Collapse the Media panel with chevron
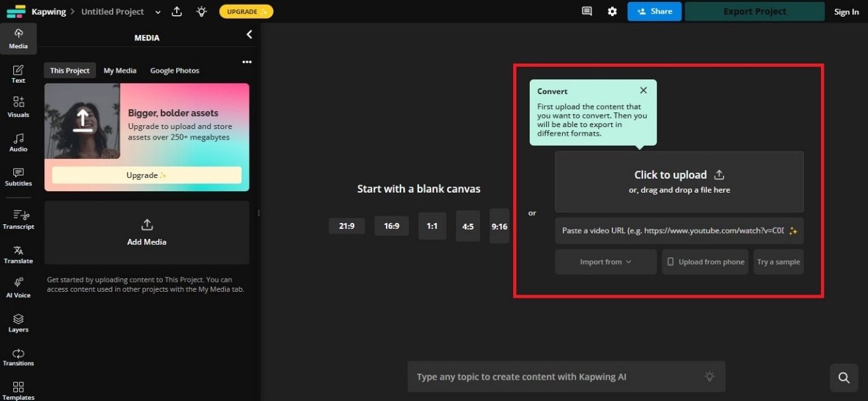This screenshot has height=401, width=868. (x=250, y=34)
